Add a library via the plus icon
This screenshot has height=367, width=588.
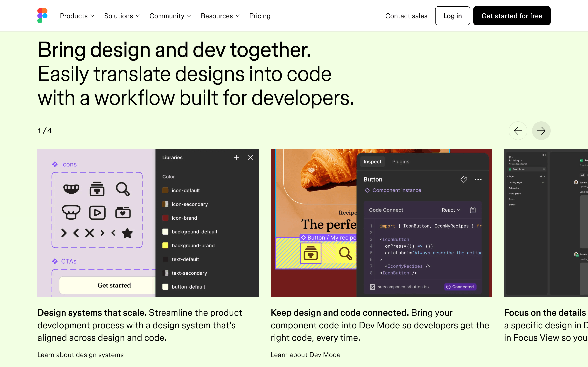236,157
